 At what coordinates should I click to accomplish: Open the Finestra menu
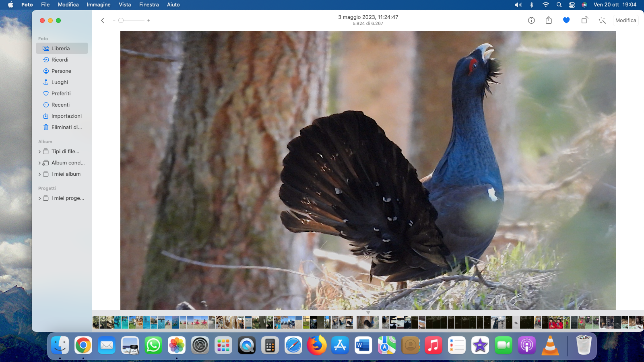(x=149, y=5)
